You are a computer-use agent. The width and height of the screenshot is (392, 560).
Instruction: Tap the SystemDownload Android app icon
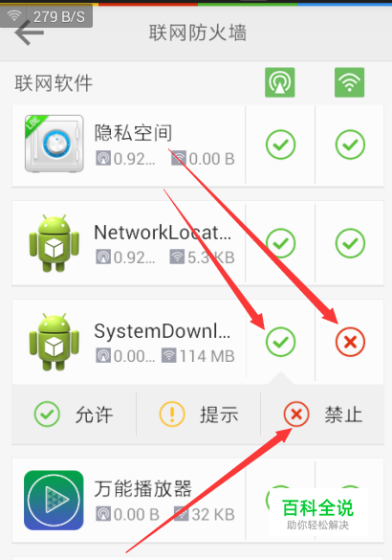pos(54,342)
